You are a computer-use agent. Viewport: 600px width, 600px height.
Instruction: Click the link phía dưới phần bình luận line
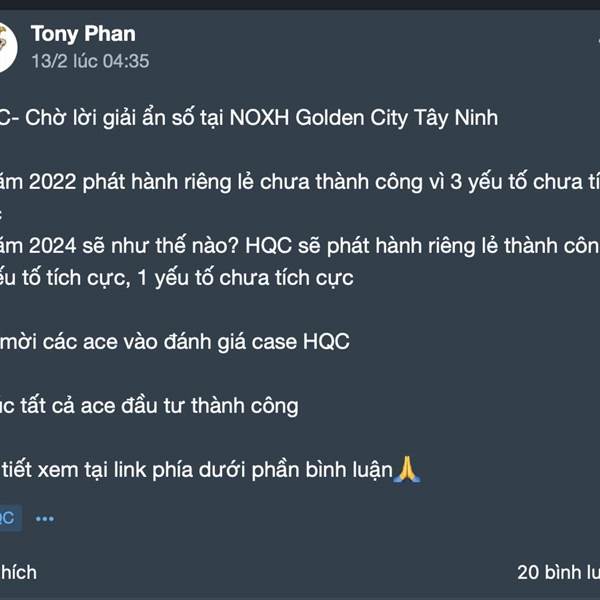(x=200, y=469)
